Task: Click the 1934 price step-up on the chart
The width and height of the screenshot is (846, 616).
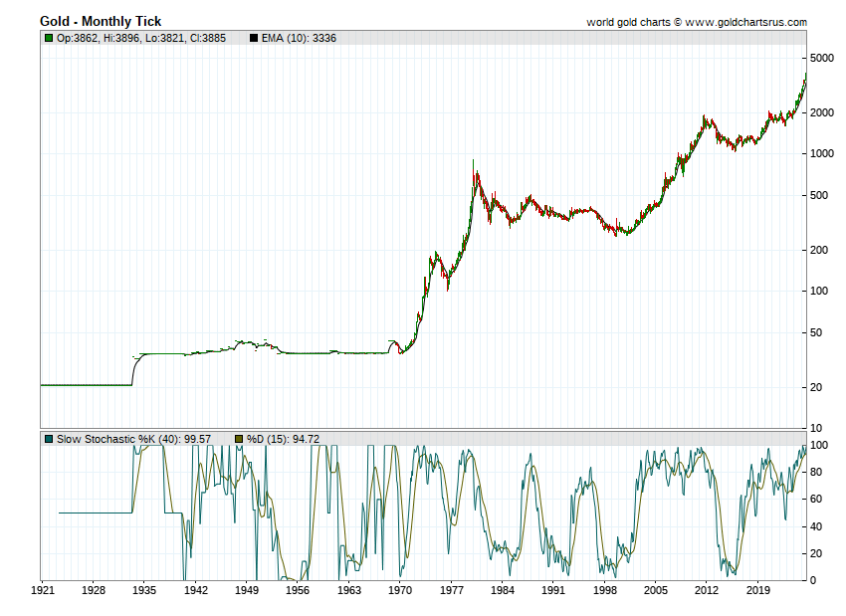Action: [x=133, y=369]
